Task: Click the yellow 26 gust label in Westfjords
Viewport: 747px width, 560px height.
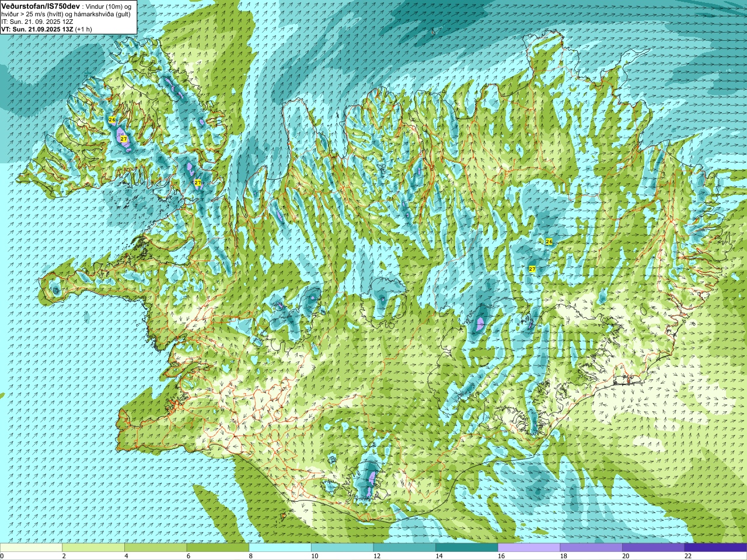Action: (x=112, y=120)
